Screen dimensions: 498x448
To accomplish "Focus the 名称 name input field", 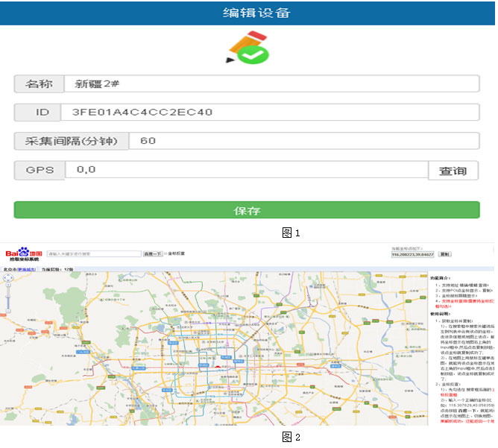I will pos(271,83).
